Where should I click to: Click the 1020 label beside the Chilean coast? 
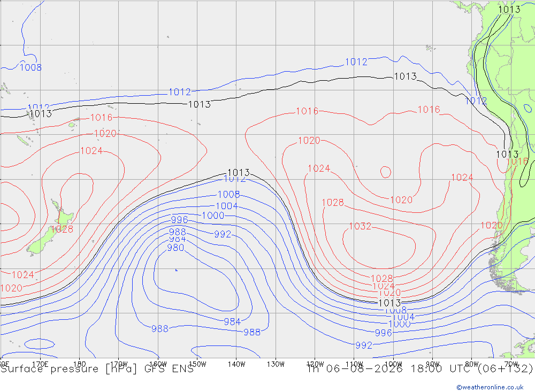pyautogui.click(x=492, y=225)
